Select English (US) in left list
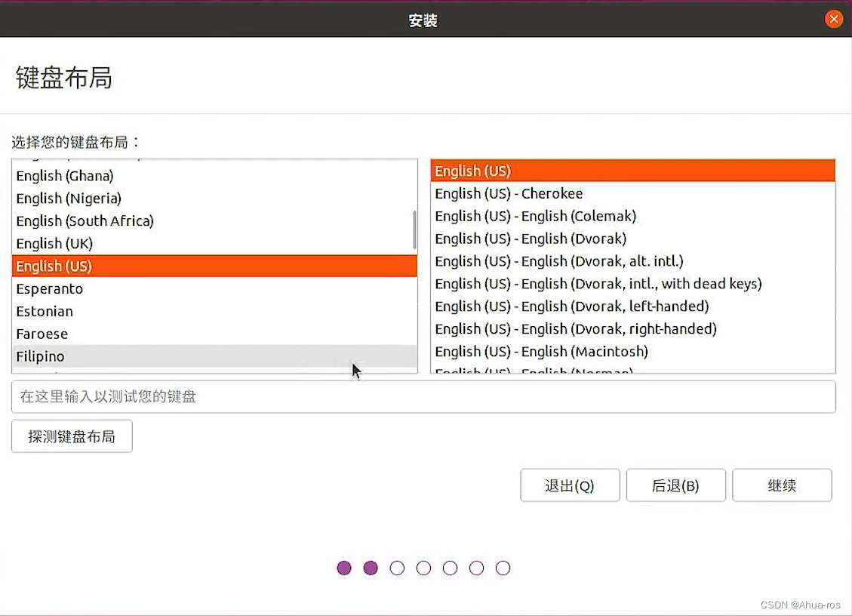852x616 pixels. [214, 266]
